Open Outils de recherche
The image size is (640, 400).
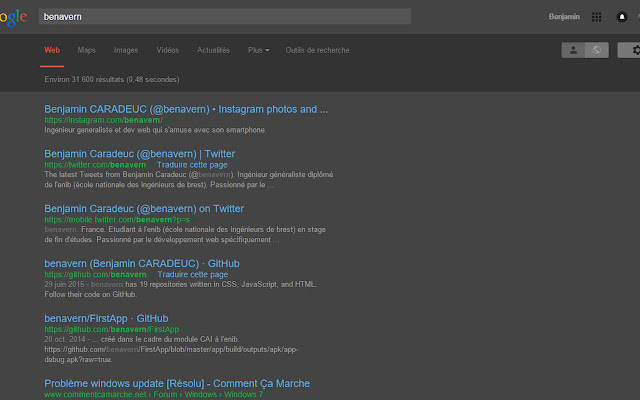(x=317, y=50)
